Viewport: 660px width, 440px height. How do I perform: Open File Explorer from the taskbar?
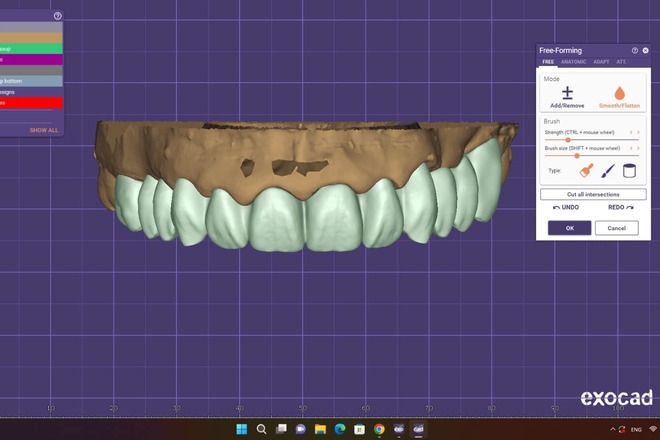click(x=320, y=429)
